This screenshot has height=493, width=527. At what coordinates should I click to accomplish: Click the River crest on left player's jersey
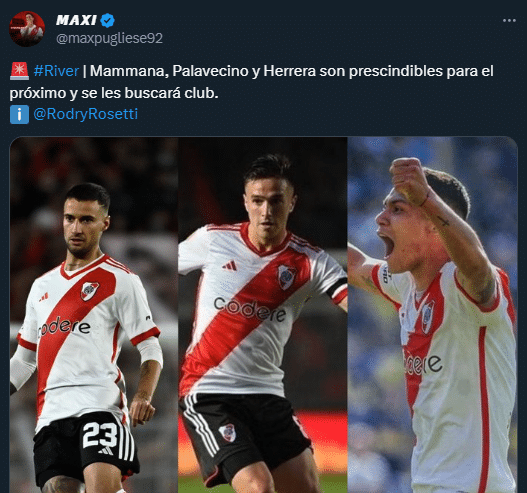pyautogui.click(x=89, y=291)
